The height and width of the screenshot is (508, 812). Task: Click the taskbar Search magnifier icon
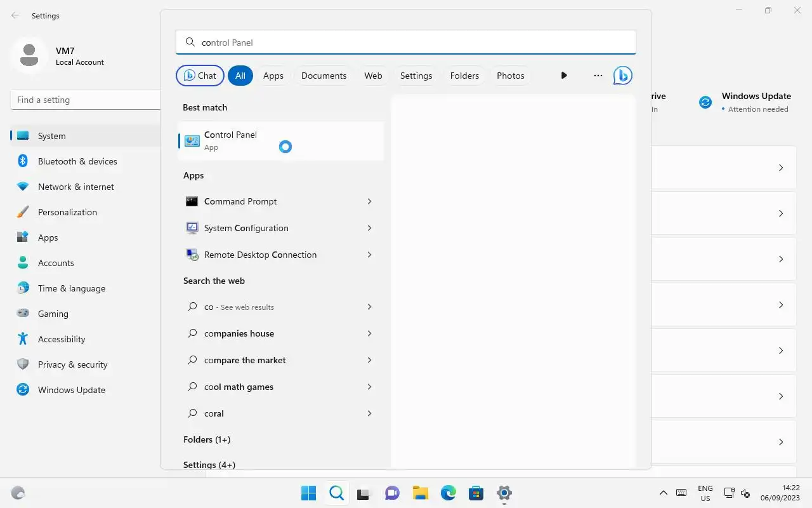[x=337, y=493]
